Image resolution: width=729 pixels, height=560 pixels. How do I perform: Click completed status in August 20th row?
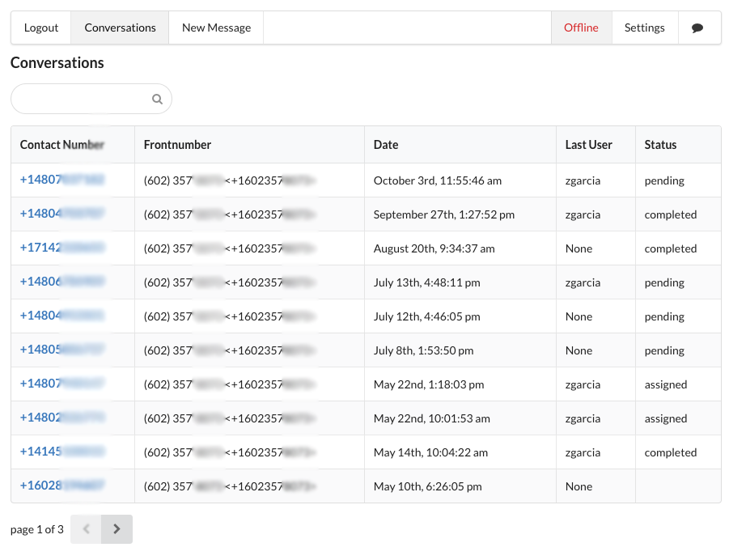click(x=671, y=248)
